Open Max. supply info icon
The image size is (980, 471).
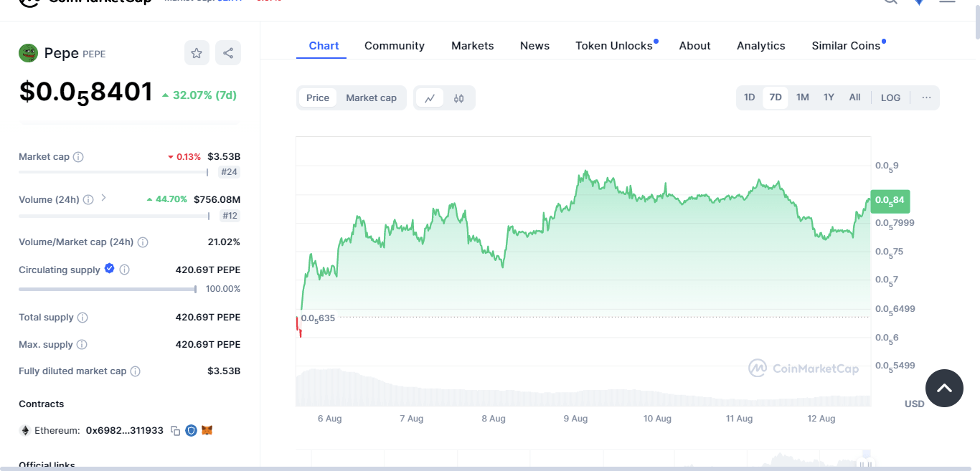(x=82, y=345)
